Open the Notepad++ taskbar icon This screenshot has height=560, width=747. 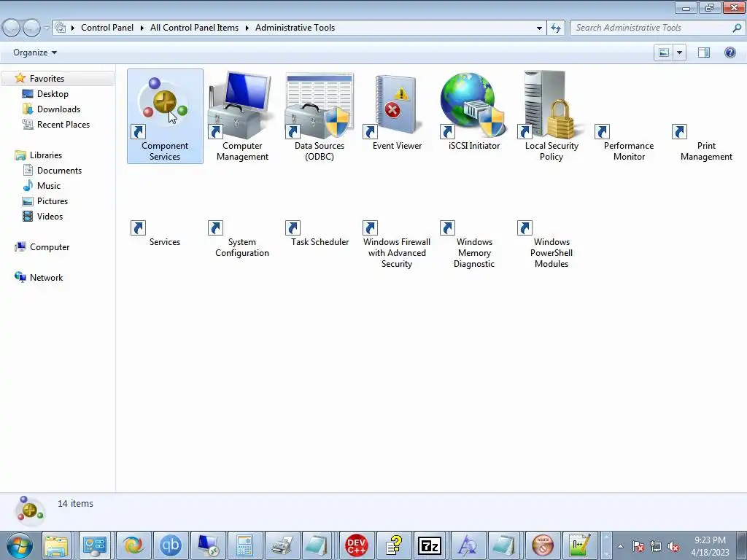pos(579,545)
